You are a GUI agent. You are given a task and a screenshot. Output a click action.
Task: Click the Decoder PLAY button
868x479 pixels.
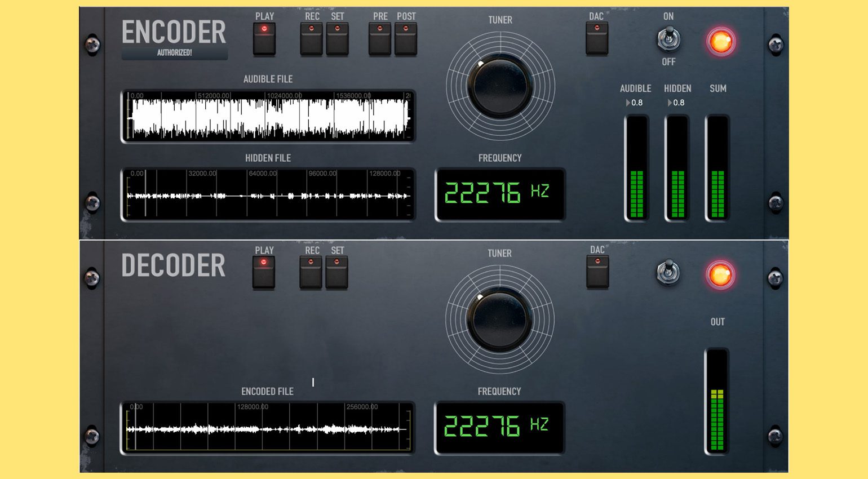(x=263, y=273)
